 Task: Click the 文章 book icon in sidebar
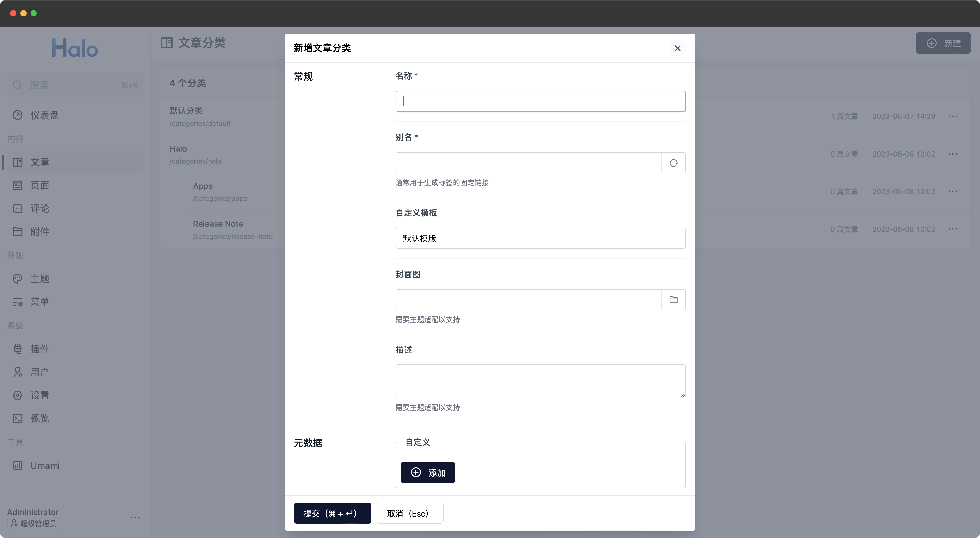point(18,162)
